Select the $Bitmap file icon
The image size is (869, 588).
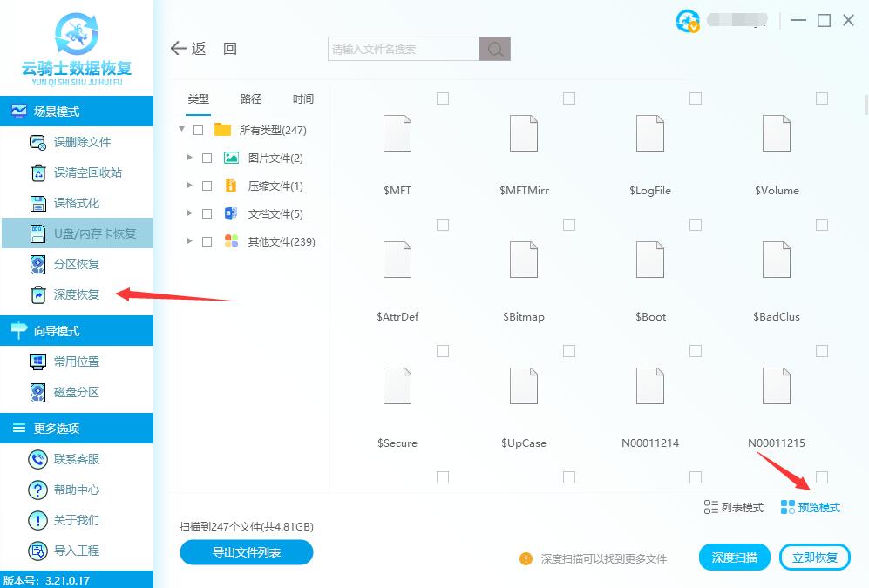[x=524, y=260]
